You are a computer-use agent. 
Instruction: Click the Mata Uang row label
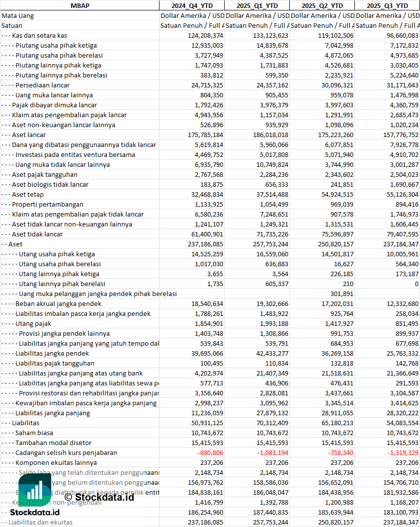[17, 15]
